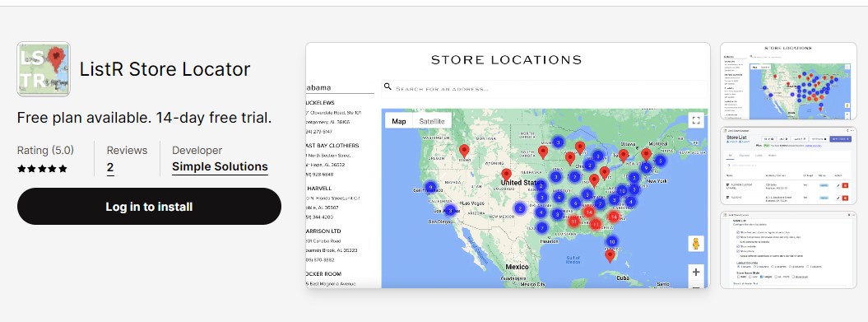Click the Log in to install button
868x322 pixels.
coord(149,206)
